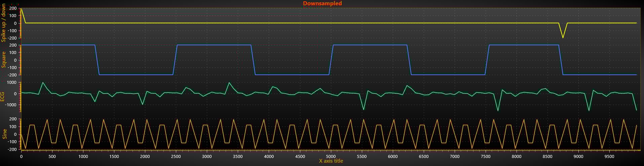Select the "Square" Y-axis title
Viewport: 644px width, 166px height.
[x=4, y=60]
